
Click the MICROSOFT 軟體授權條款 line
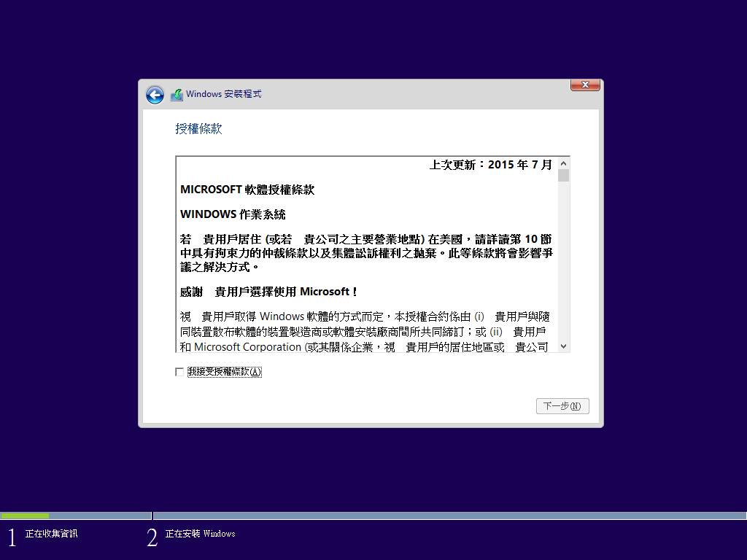[247, 190]
